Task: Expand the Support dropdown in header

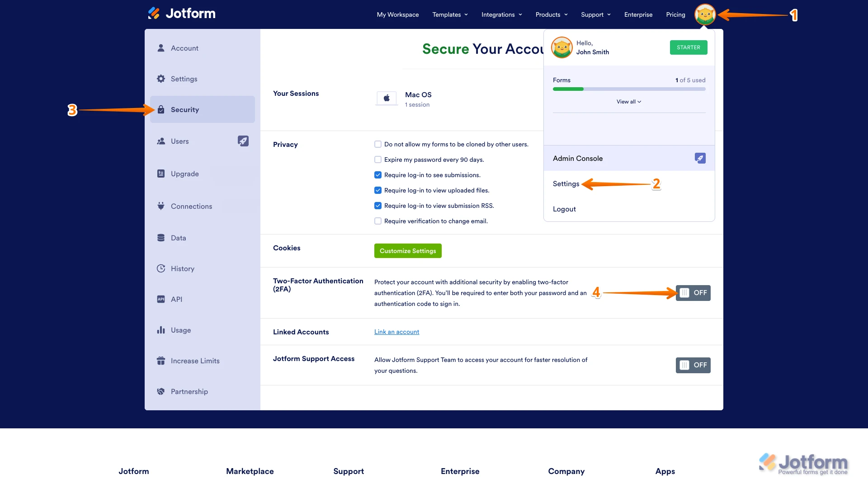Action: coord(596,14)
